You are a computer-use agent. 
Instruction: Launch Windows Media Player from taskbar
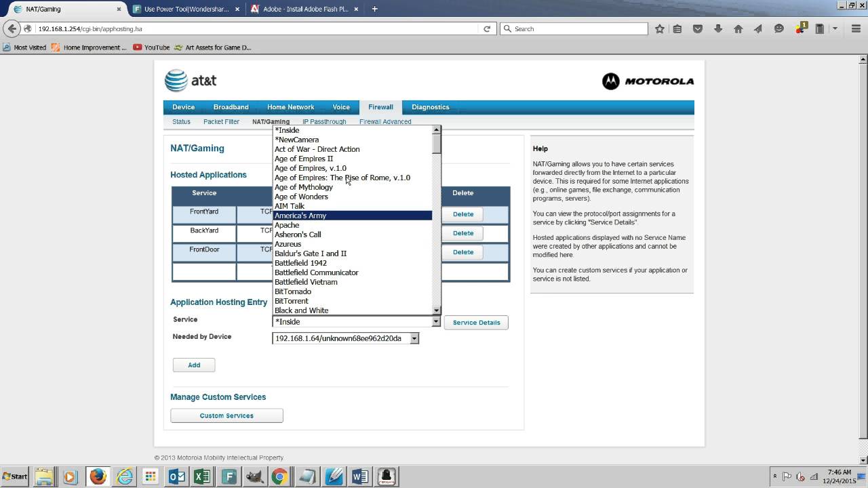70,476
